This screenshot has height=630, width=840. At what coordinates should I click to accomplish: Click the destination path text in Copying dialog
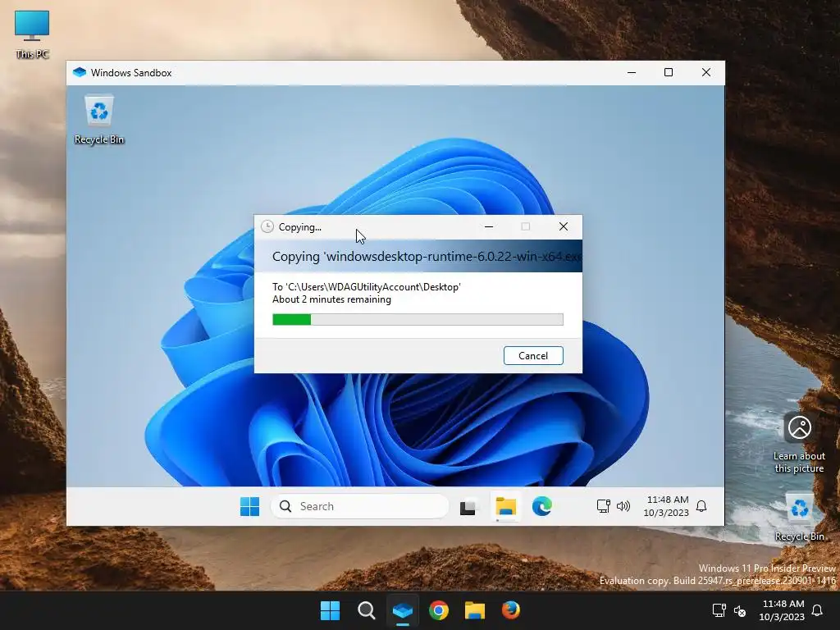[367, 286]
